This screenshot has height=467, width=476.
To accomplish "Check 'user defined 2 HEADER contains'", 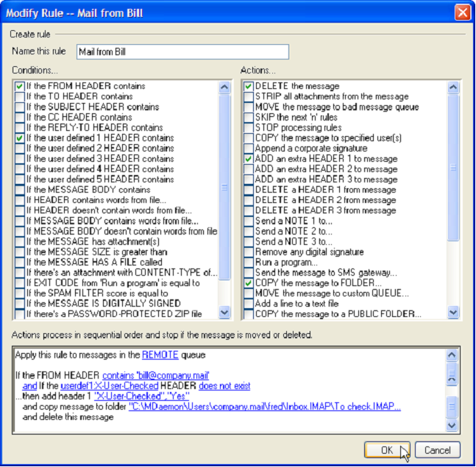I will 19,149.
